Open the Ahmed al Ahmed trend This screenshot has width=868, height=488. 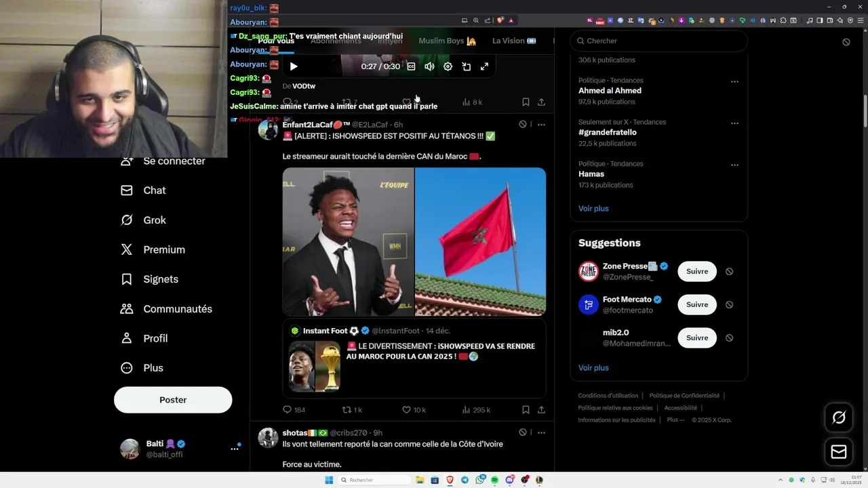(610, 91)
